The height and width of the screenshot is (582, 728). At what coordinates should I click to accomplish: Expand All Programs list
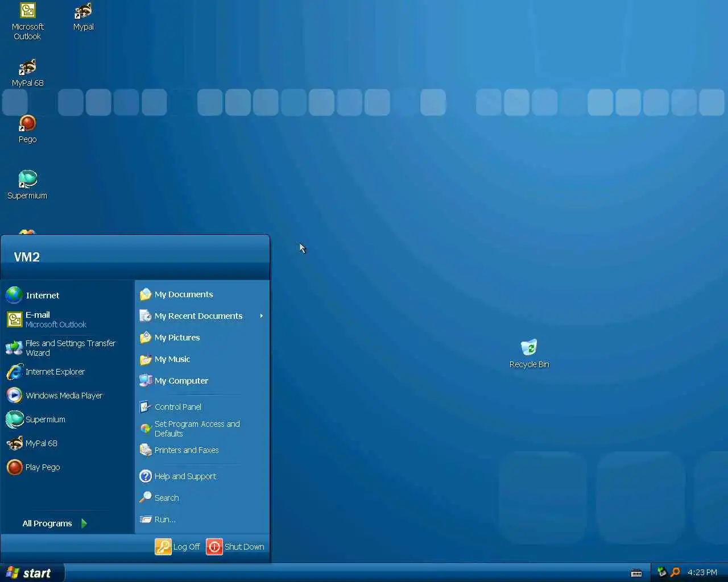tap(55, 523)
